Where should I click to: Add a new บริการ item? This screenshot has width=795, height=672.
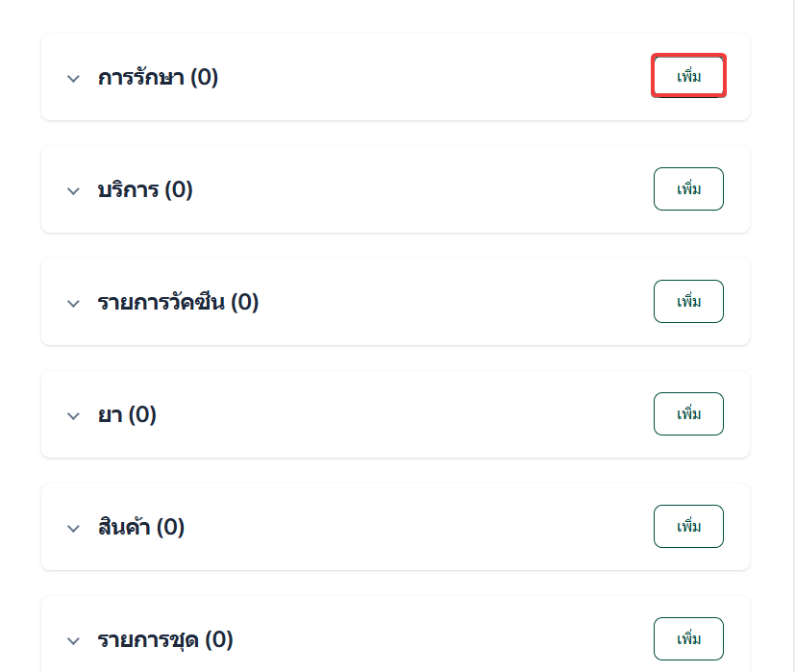688,189
